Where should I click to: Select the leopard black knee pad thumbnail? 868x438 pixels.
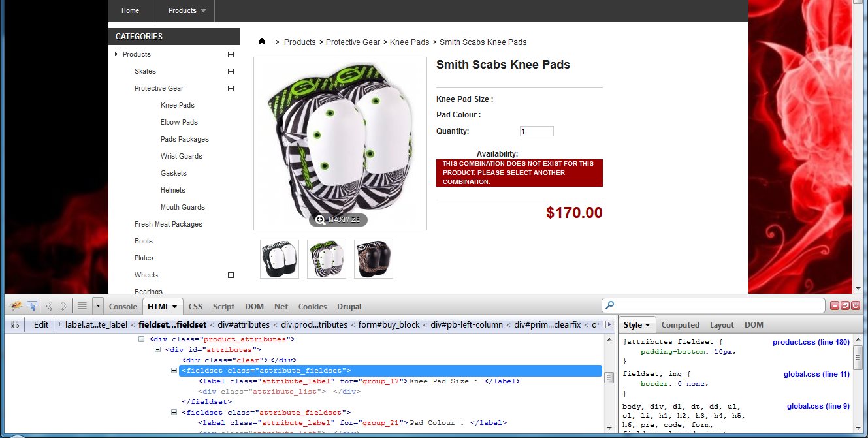point(374,259)
